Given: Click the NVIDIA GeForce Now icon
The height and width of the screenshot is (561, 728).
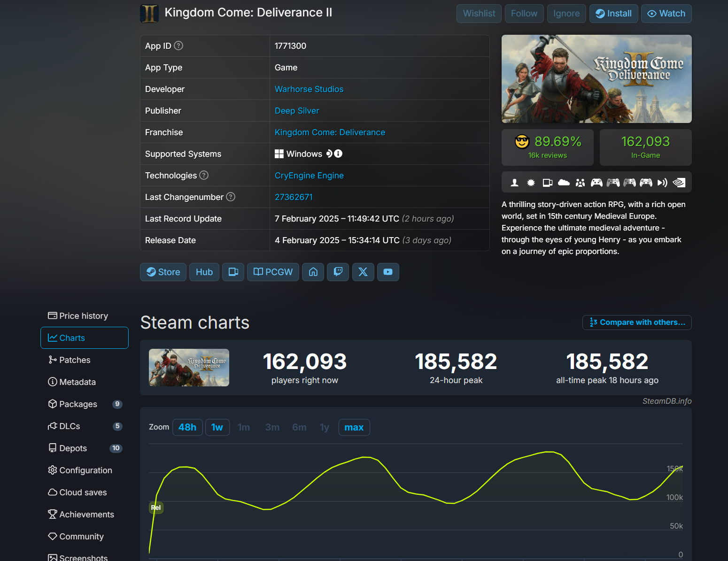Looking at the screenshot, I should [x=679, y=183].
